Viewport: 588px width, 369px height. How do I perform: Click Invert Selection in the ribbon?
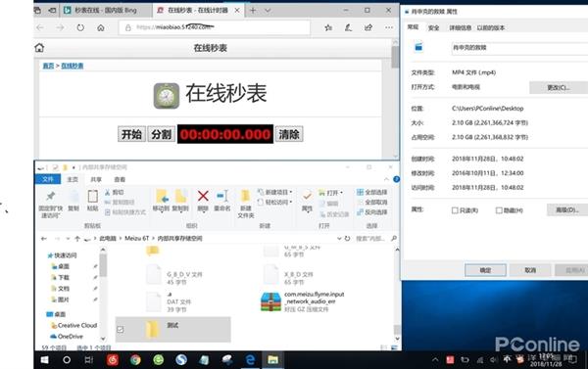click(x=372, y=212)
